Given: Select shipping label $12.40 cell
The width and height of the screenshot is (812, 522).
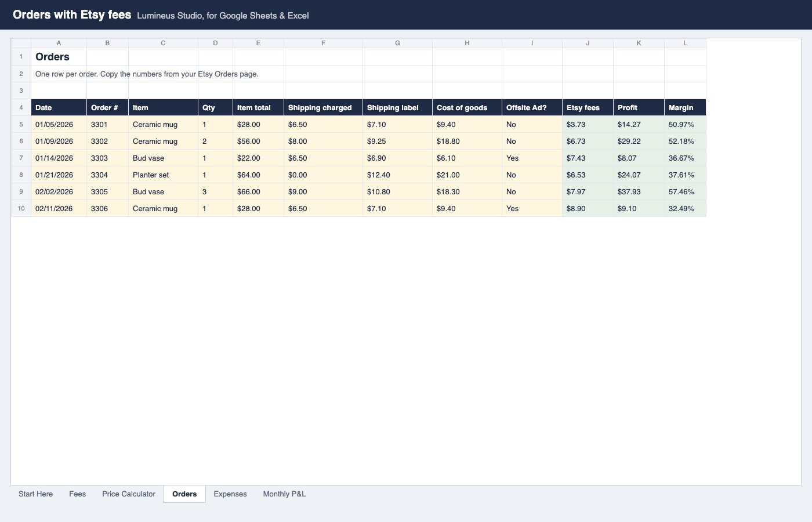Looking at the screenshot, I should pos(397,175).
